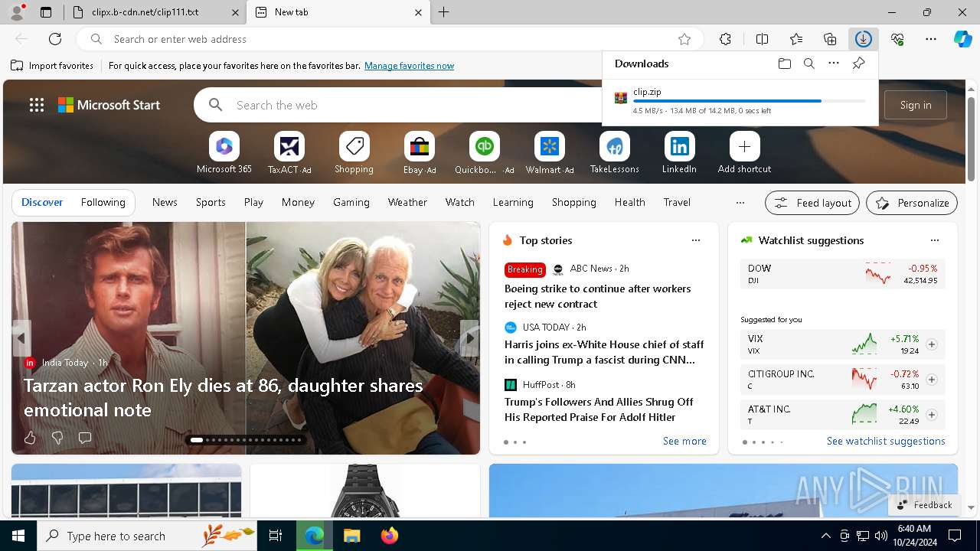980x551 pixels.
Task: Pin the Downloads panel
Action: [x=858, y=64]
